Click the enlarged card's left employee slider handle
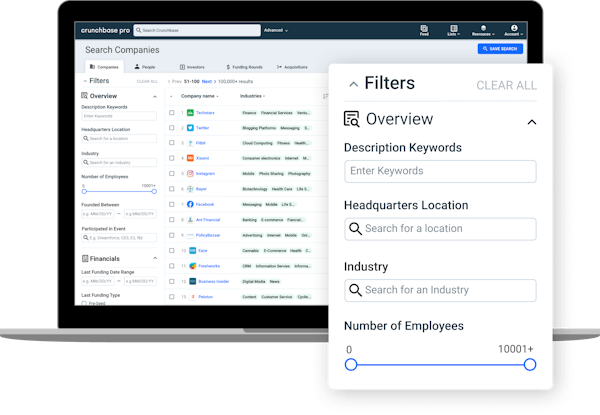 coord(351,365)
